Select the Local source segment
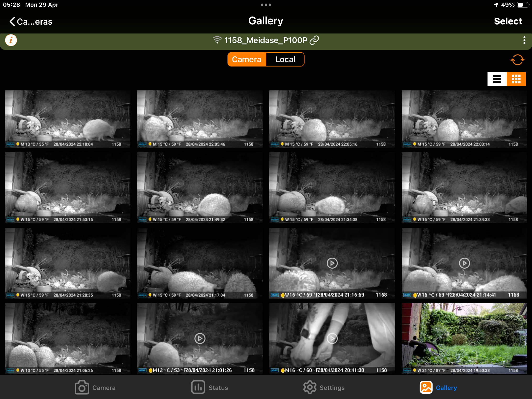The image size is (532, 399). tap(285, 59)
